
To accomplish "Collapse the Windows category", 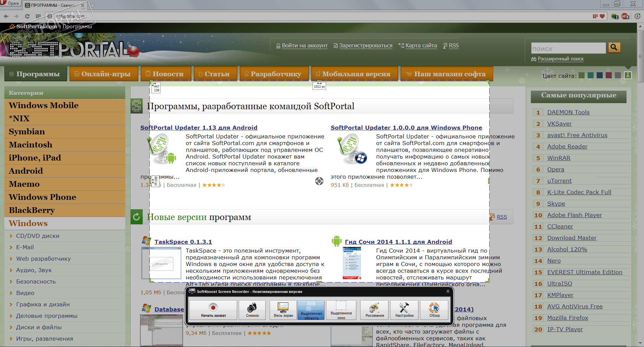I will click(x=65, y=223).
